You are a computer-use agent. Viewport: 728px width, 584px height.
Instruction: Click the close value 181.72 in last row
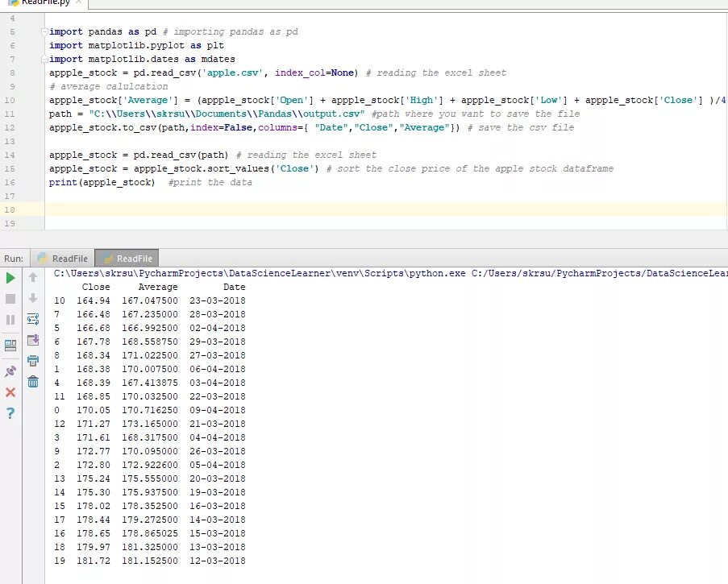tap(94, 561)
